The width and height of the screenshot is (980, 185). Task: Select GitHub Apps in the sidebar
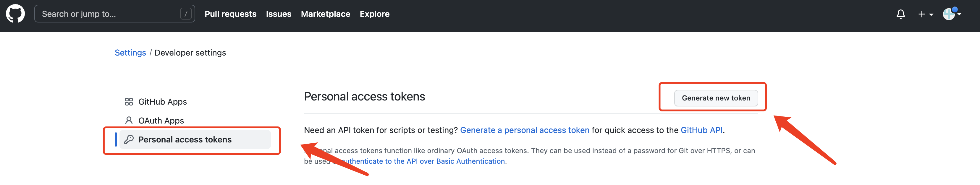(162, 102)
